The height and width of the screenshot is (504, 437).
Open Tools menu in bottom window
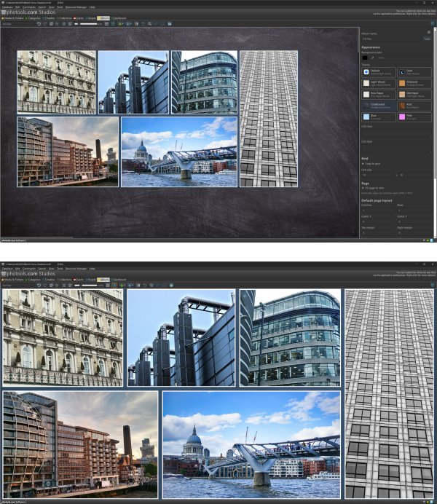click(60, 269)
